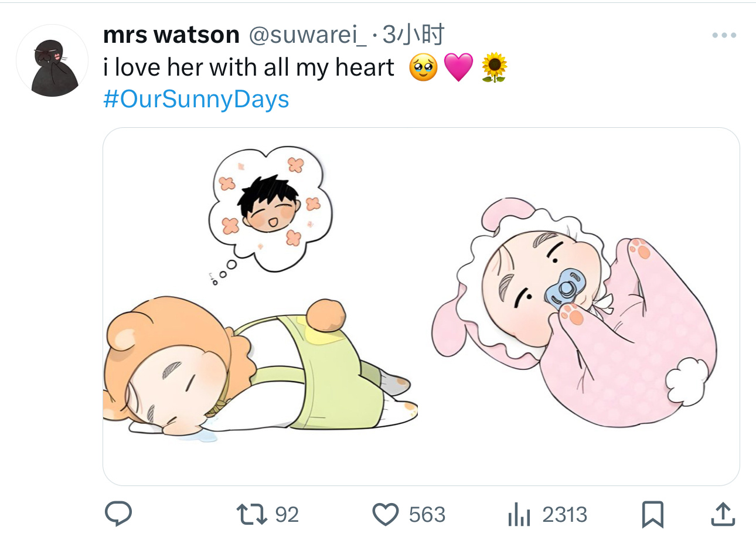Visit the @suwarei_ handle link
Screen dimensions: 756x540
click(308, 36)
